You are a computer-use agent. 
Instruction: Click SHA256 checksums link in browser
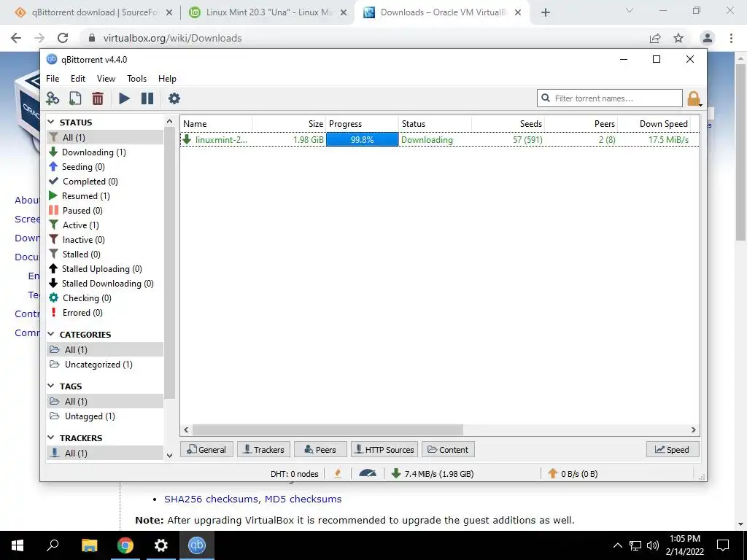point(212,499)
